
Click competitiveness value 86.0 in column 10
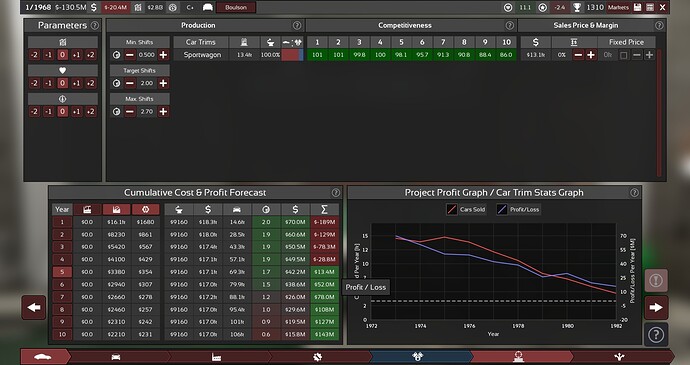pos(506,55)
